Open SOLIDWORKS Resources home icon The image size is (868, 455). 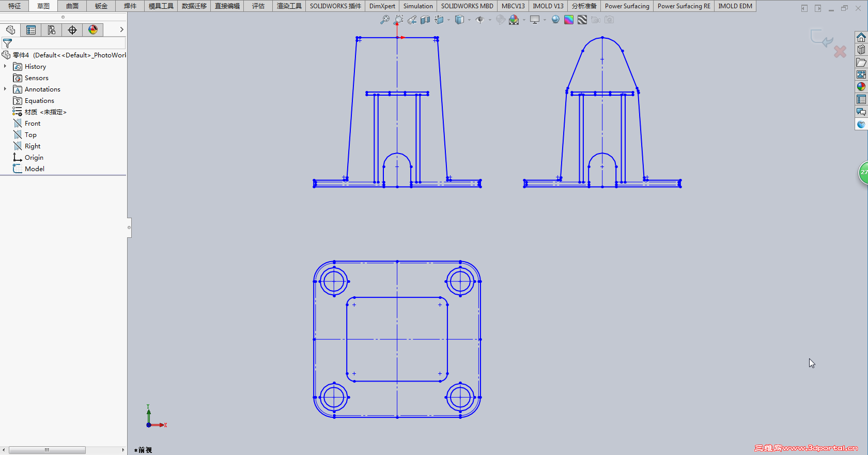(861, 37)
